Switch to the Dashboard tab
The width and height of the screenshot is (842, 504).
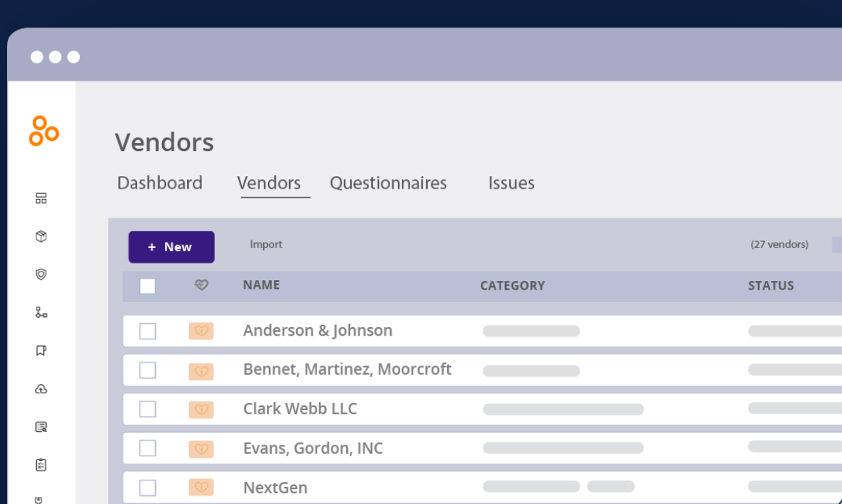coord(159,182)
